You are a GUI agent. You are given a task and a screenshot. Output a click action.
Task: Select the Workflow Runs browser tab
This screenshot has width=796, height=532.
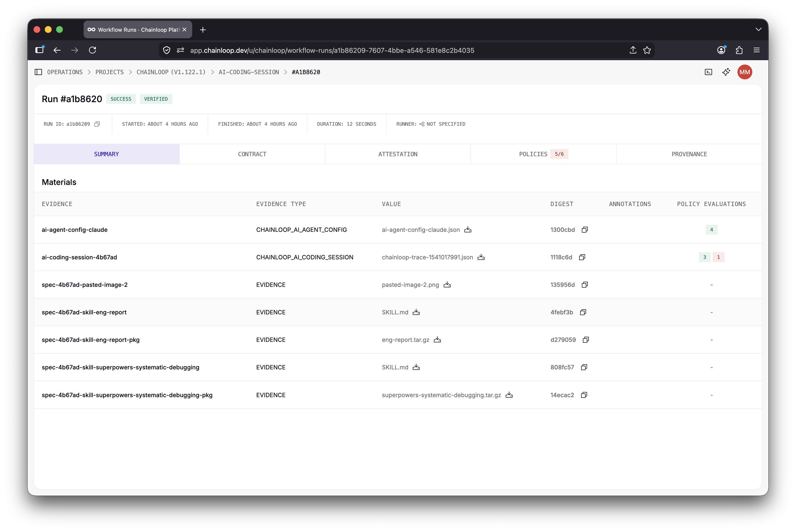(x=137, y=30)
